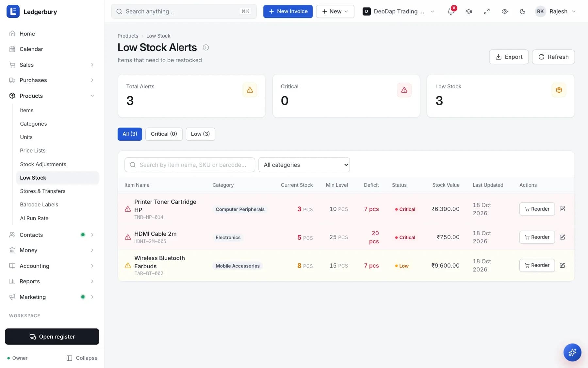The image size is (588, 368).
Task: Click warning icon for HDMI Cable 2m
Action: tap(128, 237)
